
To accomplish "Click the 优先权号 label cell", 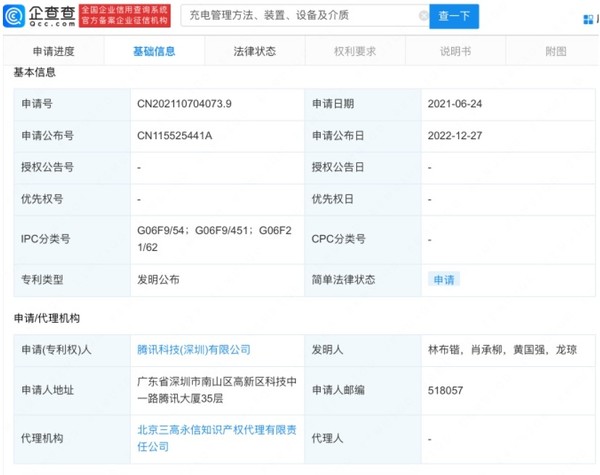I will tap(72, 199).
